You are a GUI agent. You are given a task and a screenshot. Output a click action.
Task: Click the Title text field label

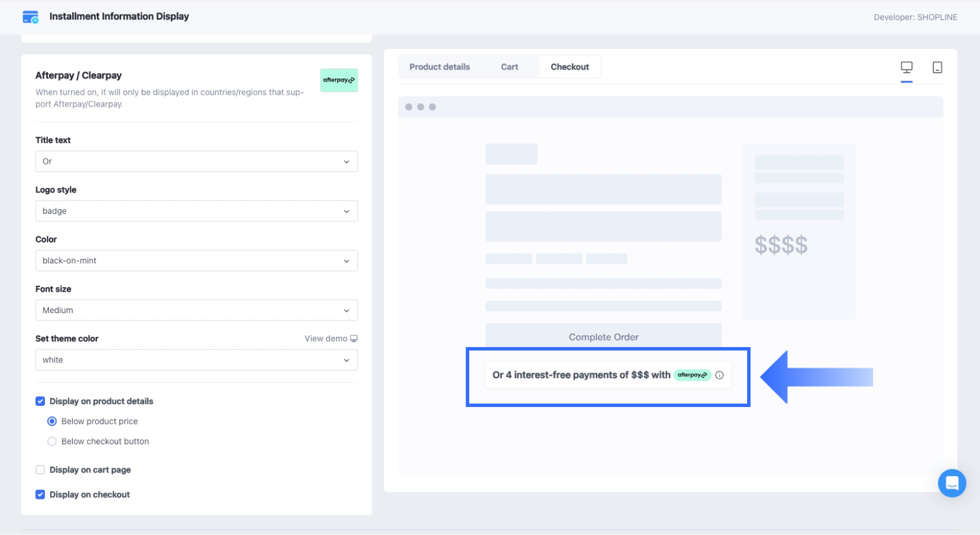click(x=53, y=140)
